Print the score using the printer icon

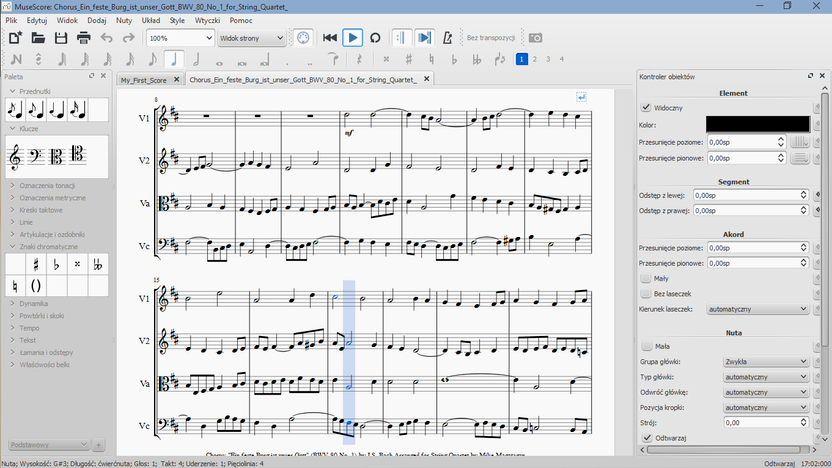coord(84,38)
